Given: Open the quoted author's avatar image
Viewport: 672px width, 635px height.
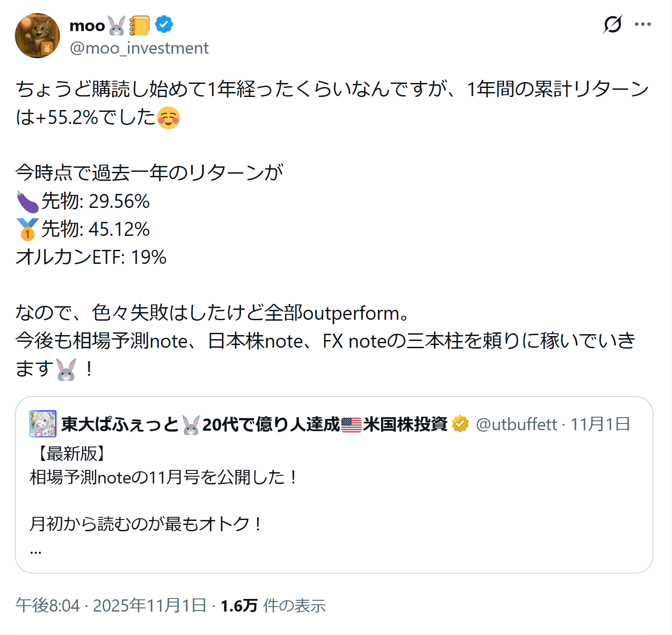Looking at the screenshot, I should coord(43,424).
